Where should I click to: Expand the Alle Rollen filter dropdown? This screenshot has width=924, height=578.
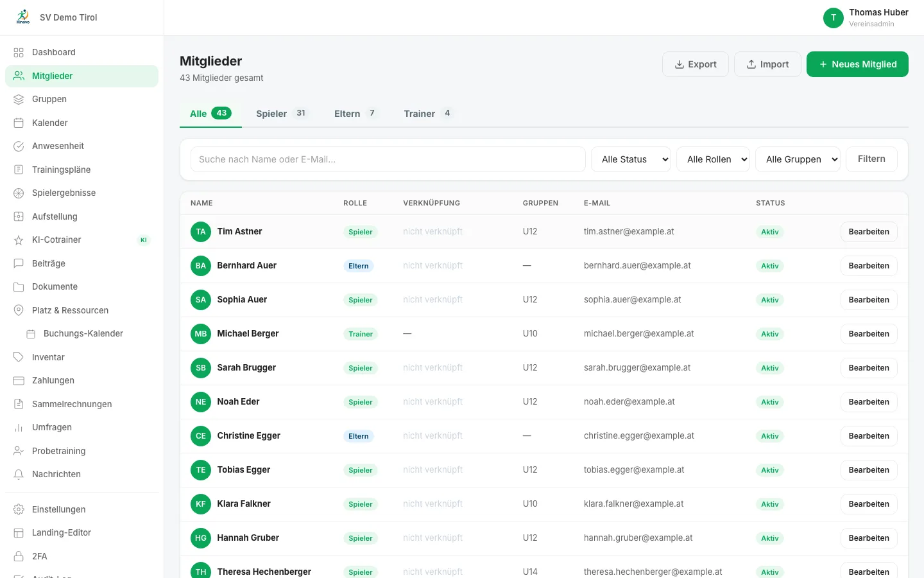[714, 159]
